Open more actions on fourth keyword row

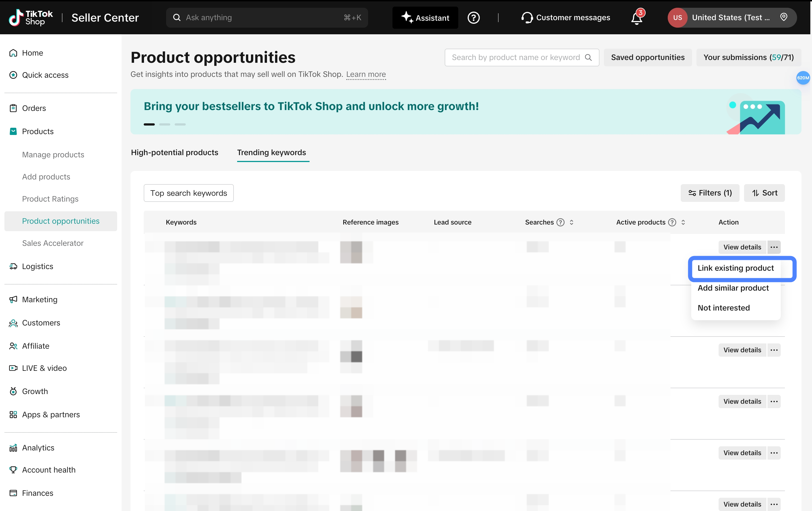(x=774, y=401)
